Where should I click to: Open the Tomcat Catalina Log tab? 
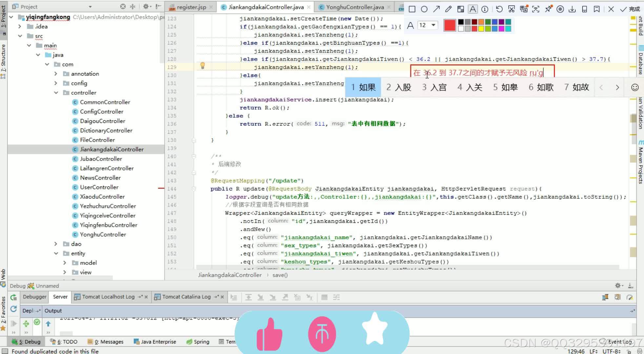(186, 297)
